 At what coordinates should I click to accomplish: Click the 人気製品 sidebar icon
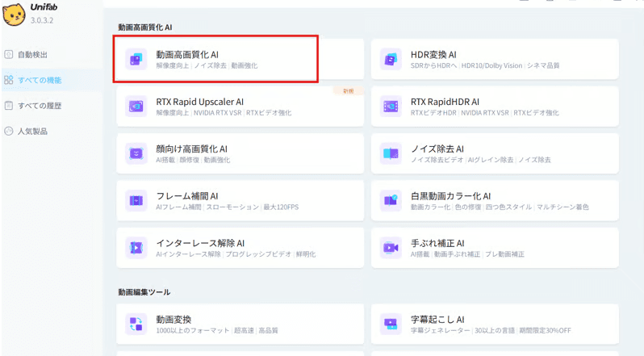point(9,132)
